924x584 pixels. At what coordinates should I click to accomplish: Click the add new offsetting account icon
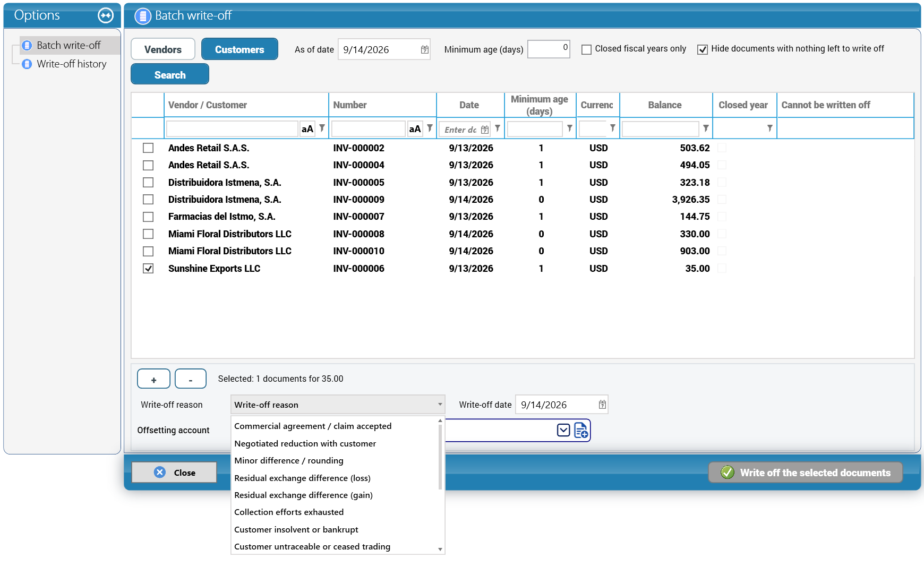(x=581, y=430)
